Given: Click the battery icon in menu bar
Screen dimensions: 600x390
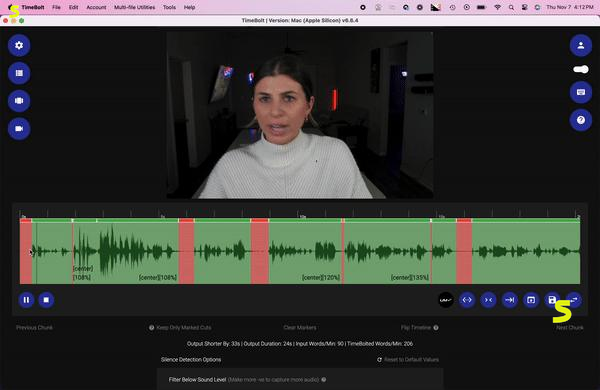Looking at the screenshot, I should pyautogui.click(x=481, y=7).
